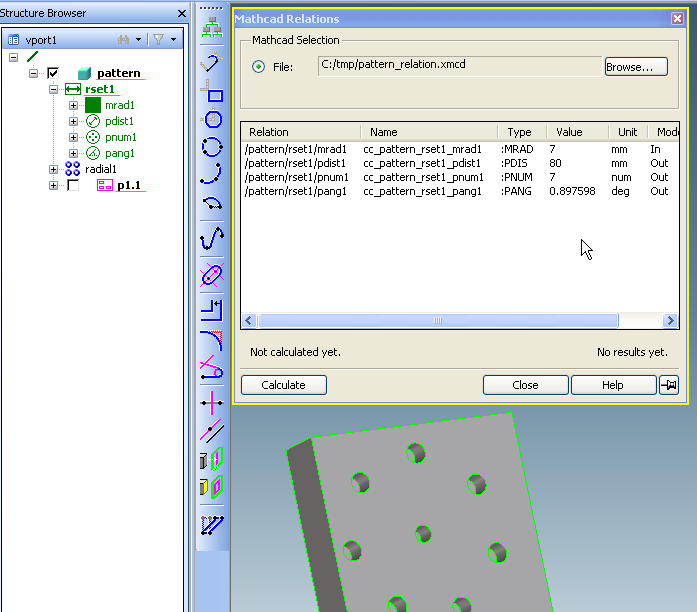The image size is (697, 612).
Task: Click the file path input field
Action: (x=460, y=66)
